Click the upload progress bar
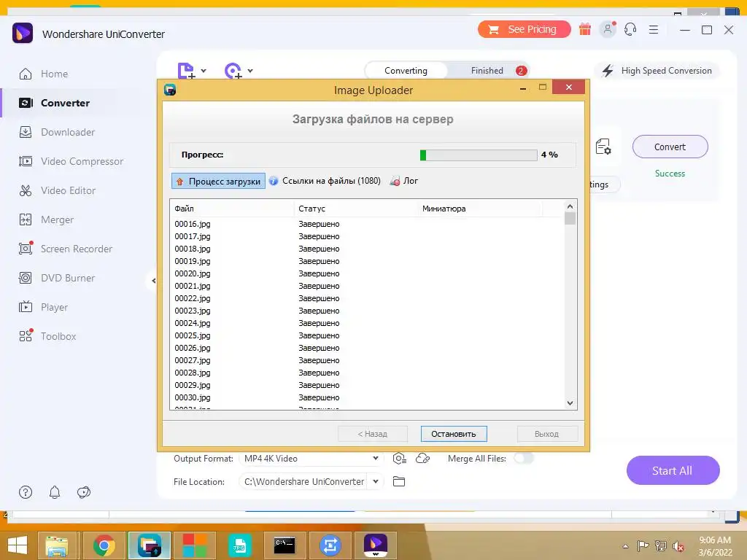 point(479,155)
